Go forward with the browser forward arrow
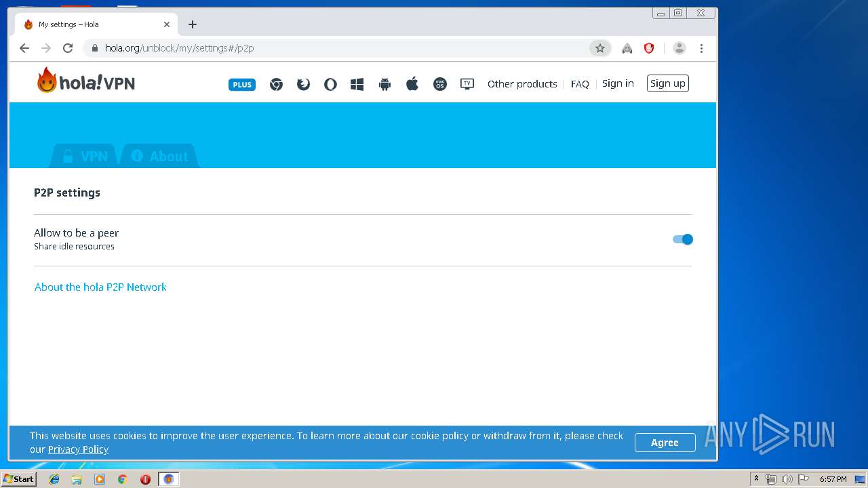The height and width of the screenshot is (488, 868). pyautogui.click(x=46, y=48)
